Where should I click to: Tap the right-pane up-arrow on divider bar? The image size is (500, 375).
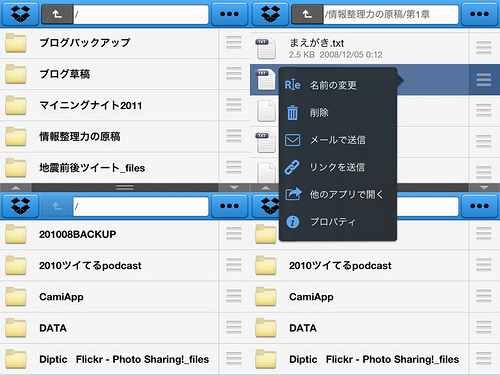(x=265, y=187)
